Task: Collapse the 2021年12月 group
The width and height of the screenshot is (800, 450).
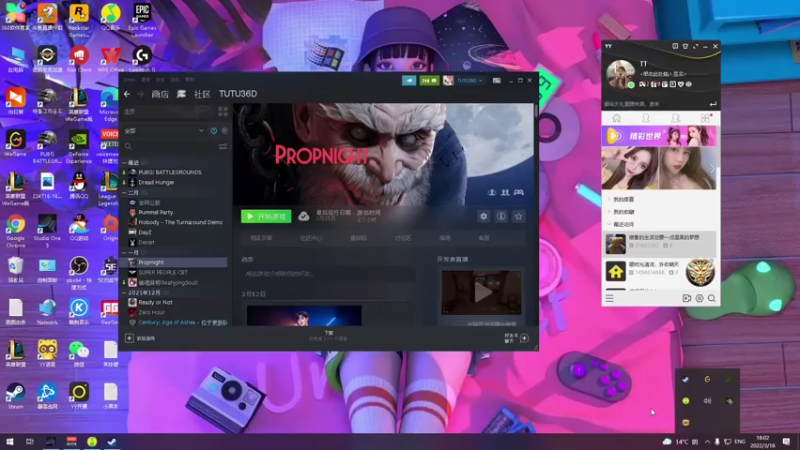Action: (124, 293)
